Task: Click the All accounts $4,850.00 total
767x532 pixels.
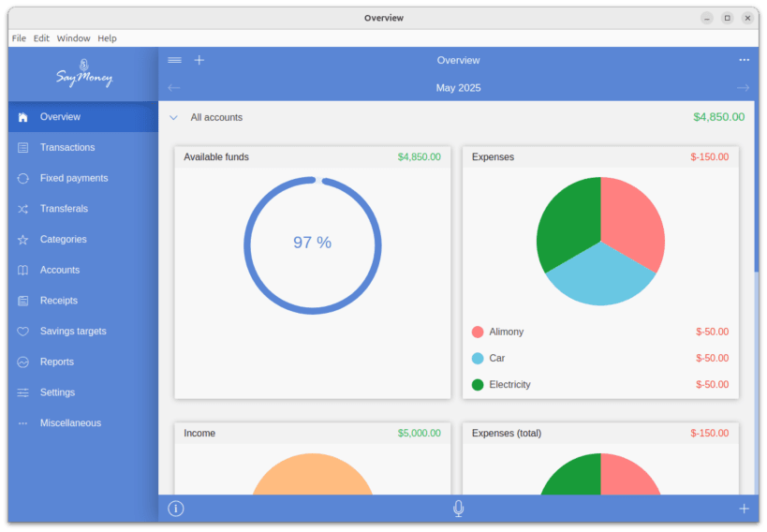Action: [718, 117]
